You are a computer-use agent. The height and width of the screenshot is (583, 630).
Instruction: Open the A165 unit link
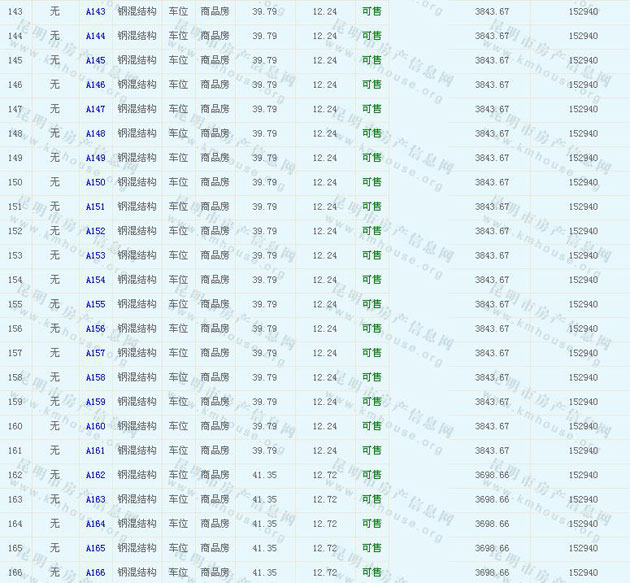pos(95,549)
